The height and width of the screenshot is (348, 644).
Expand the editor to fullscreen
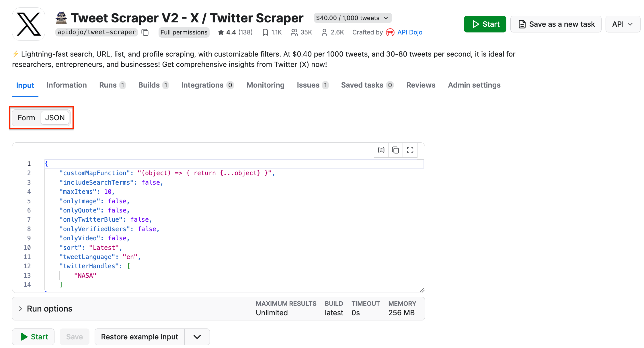pyautogui.click(x=410, y=150)
